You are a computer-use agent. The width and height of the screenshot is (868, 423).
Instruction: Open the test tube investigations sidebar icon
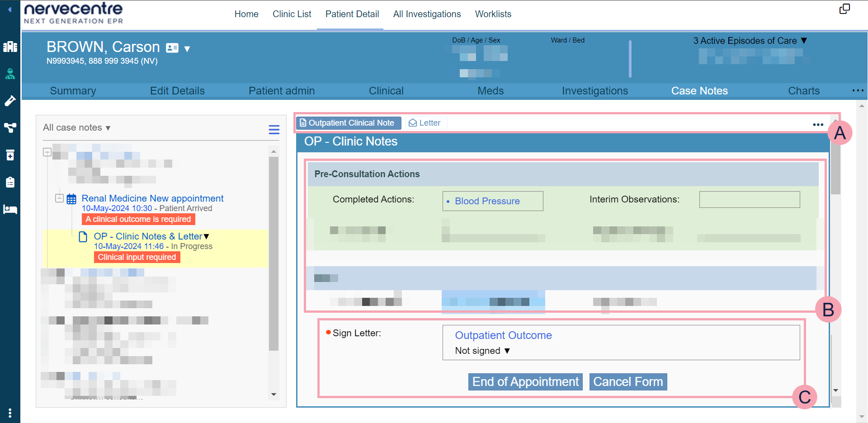click(x=10, y=101)
